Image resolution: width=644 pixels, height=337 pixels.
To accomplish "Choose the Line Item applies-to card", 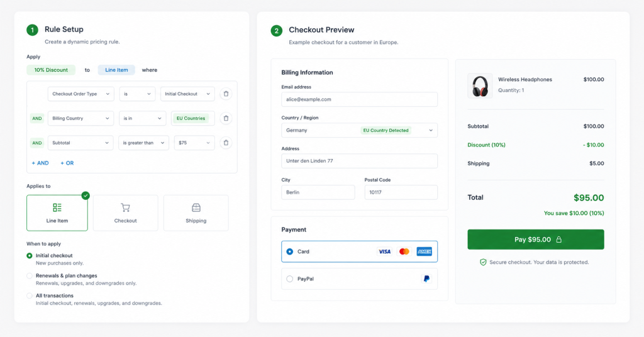I will (x=57, y=213).
